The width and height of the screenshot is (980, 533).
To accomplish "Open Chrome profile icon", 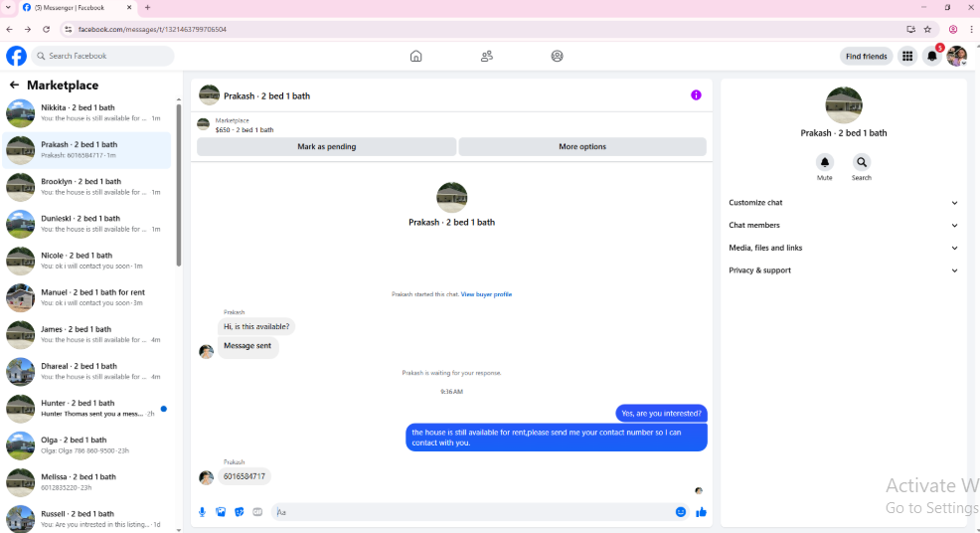I will point(953,29).
